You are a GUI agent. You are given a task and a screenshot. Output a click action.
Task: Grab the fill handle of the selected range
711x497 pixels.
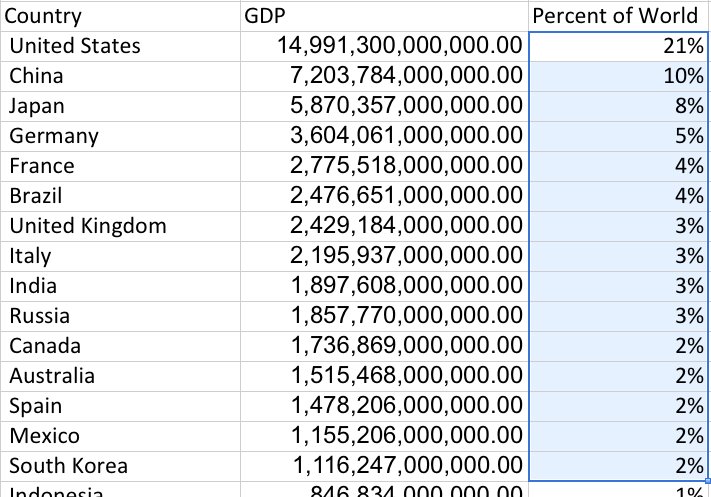(x=708, y=481)
